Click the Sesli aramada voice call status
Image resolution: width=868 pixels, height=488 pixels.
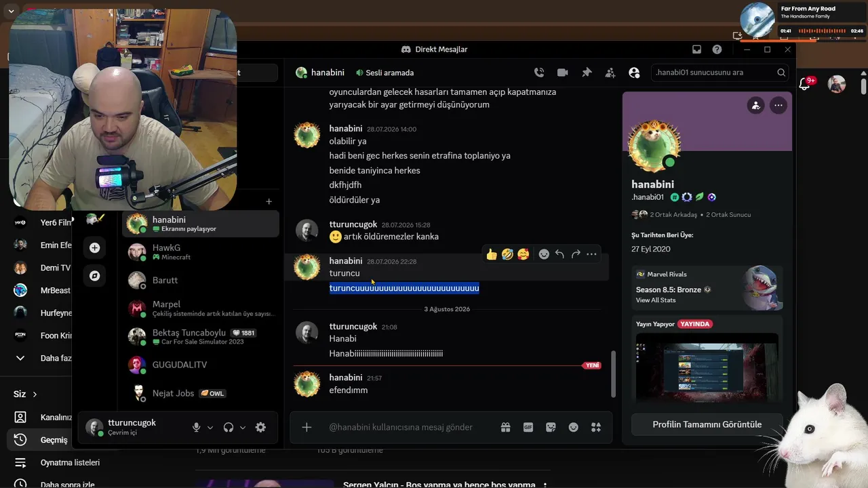pos(384,73)
